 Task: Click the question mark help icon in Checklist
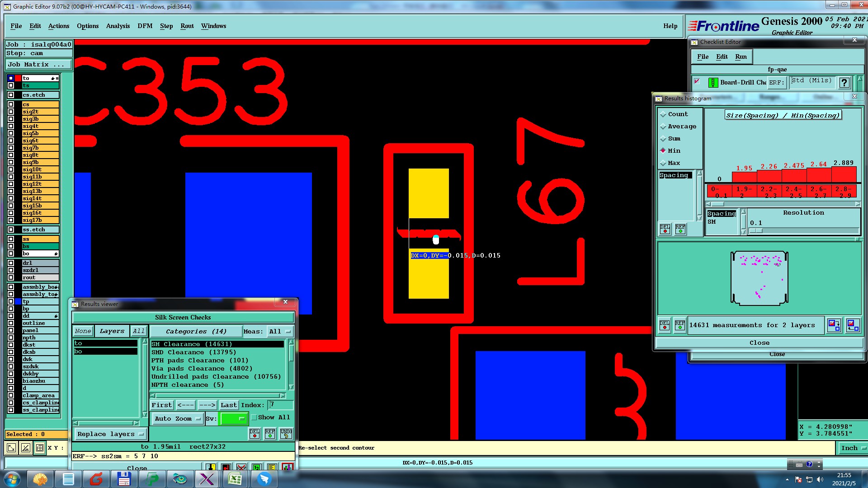click(x=844, y=82)
